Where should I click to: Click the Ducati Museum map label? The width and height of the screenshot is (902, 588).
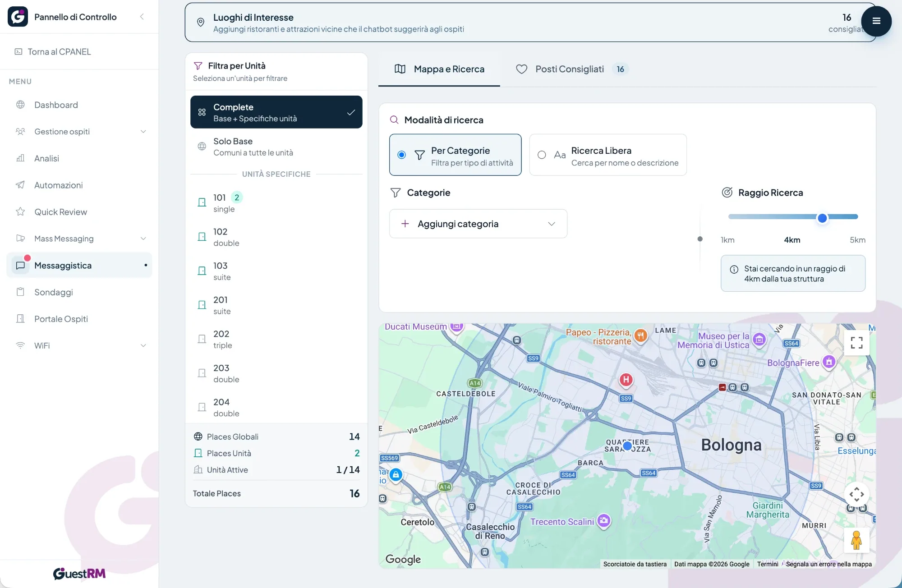(415, 326)
